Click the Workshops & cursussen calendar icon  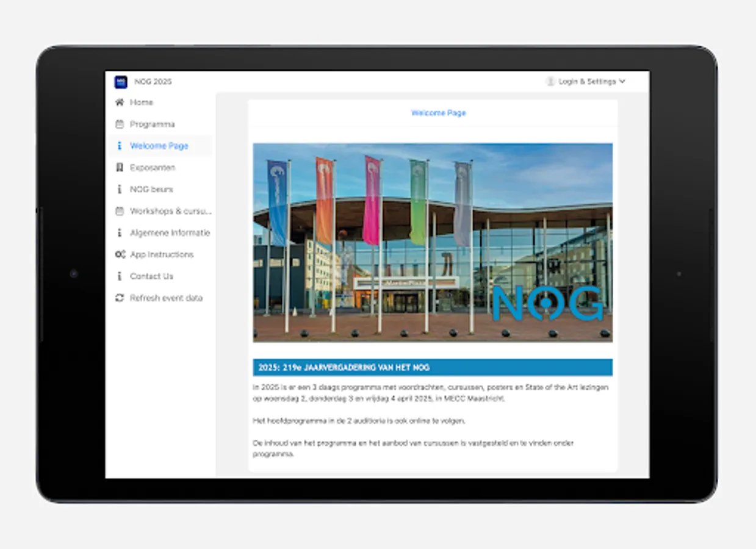(120, 211)
